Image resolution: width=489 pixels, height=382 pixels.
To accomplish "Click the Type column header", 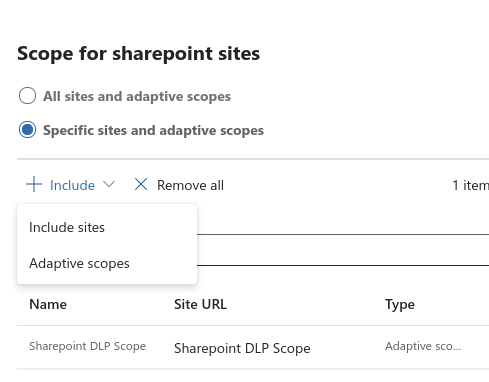I will [x=400, y=305].
